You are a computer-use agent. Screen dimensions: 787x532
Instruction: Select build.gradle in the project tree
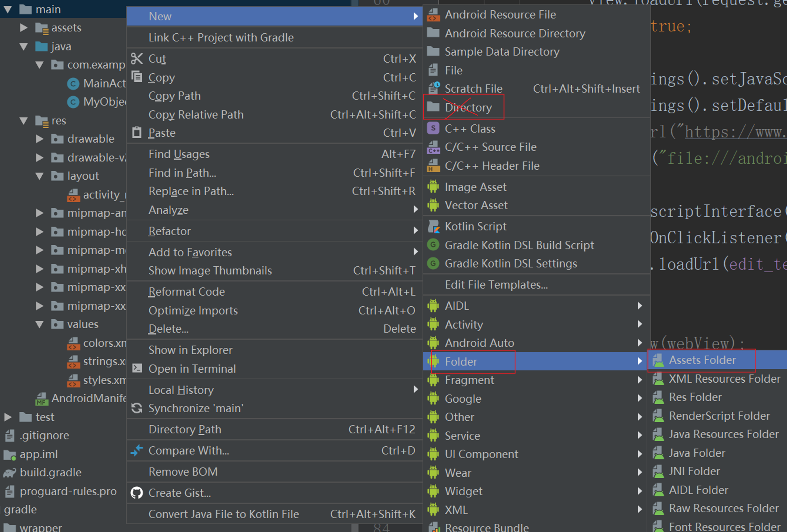50,473
